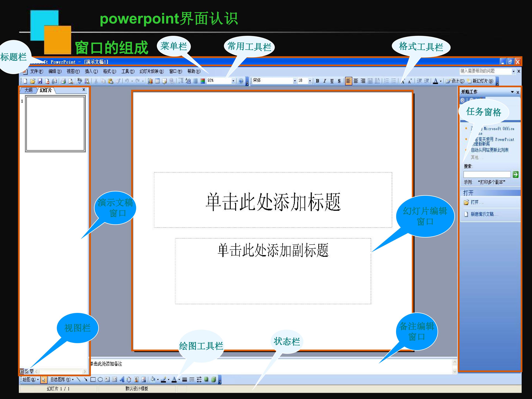Click 新幻灯片 new slide button
This screenshot has width=532, height=399.
tap(480, 81)
